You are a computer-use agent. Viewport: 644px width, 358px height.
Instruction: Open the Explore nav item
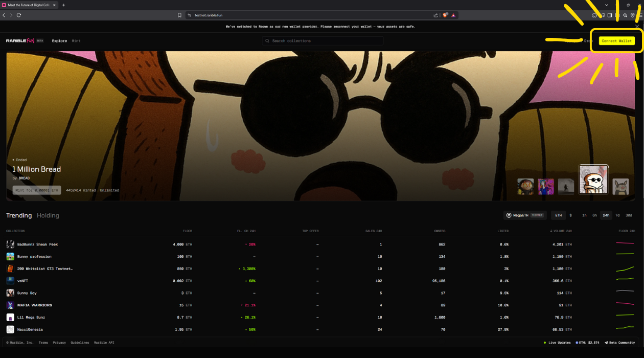(x=59, y=41)
